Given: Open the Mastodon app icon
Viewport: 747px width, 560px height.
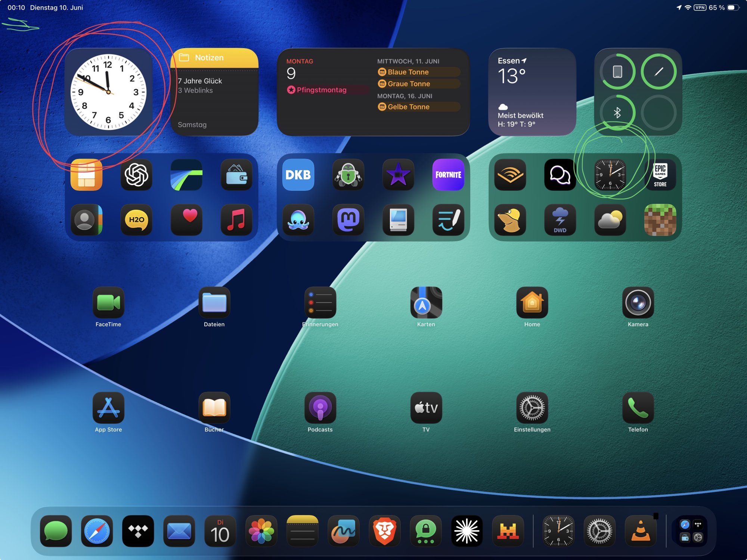Looking at the screenshot, I should pyautogui.click(x=348, y=220).
